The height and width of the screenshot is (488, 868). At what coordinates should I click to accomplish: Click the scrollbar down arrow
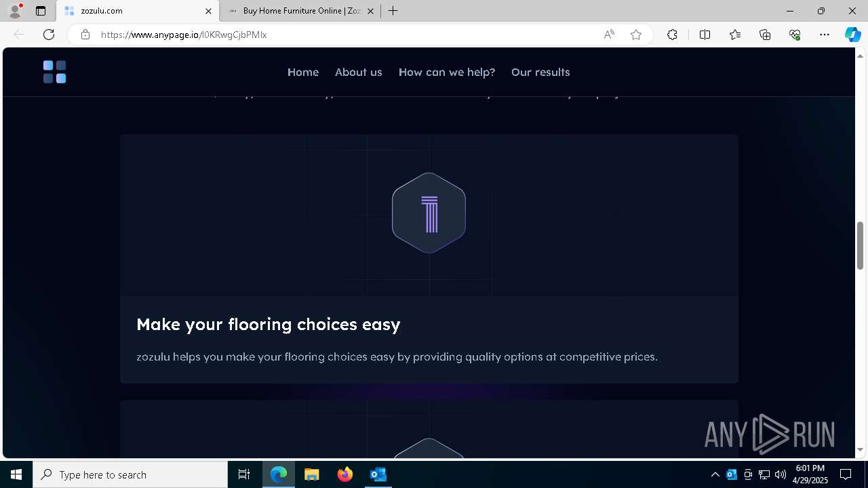(861, 450)
